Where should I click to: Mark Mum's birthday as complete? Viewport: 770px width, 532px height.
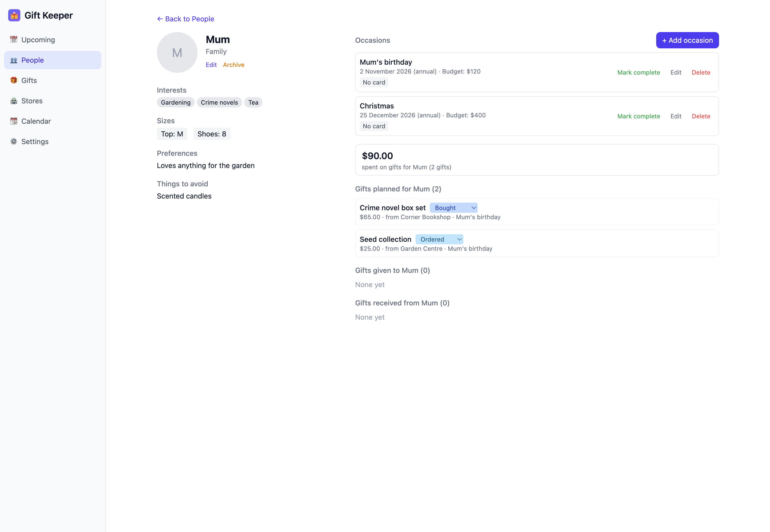click(638, 72)
